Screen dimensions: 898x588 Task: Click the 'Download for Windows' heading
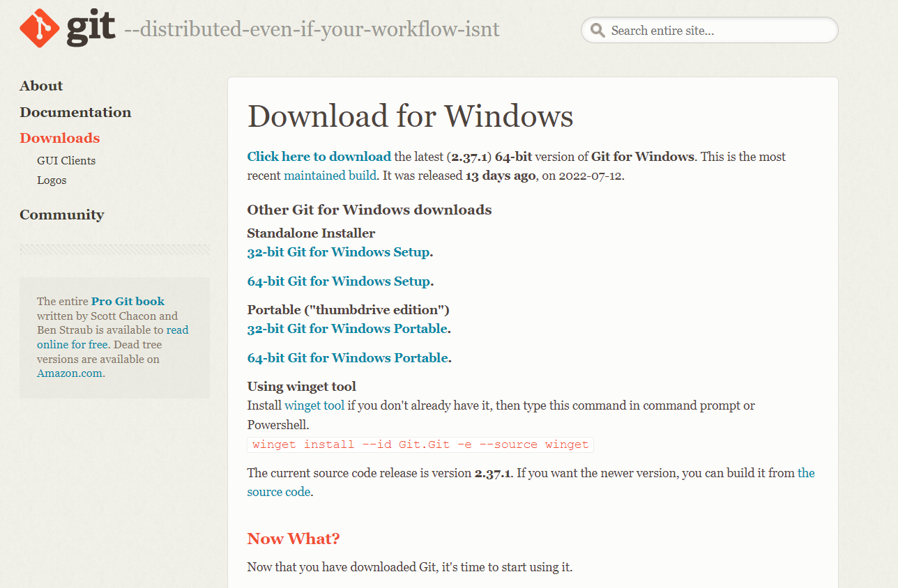[x=411, y=116]
